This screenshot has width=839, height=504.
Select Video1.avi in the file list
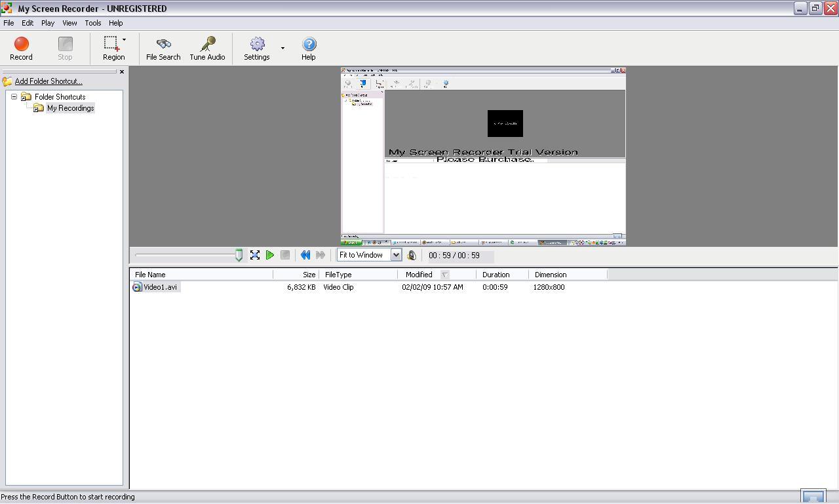click(159, 286)
